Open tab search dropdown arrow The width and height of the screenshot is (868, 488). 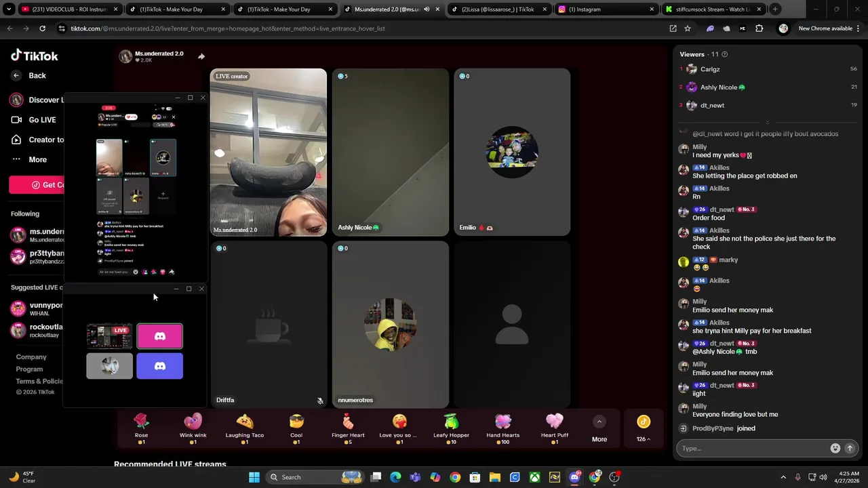pos(9,9)
